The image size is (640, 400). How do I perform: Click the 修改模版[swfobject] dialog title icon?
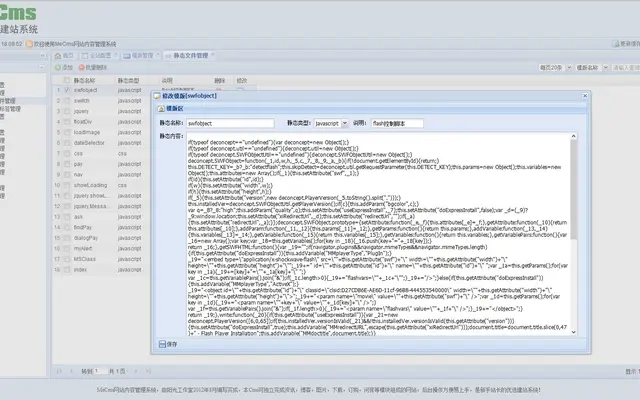point(157,96)
